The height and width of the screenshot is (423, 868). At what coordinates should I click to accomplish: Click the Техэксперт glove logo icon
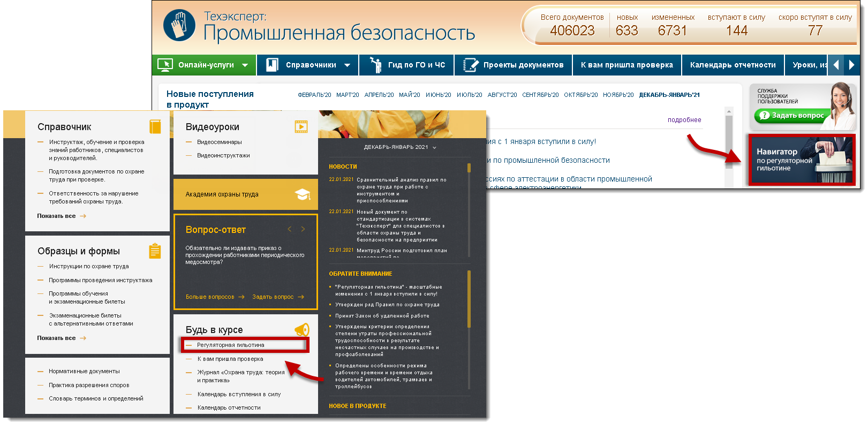click(x=179, y=25)
